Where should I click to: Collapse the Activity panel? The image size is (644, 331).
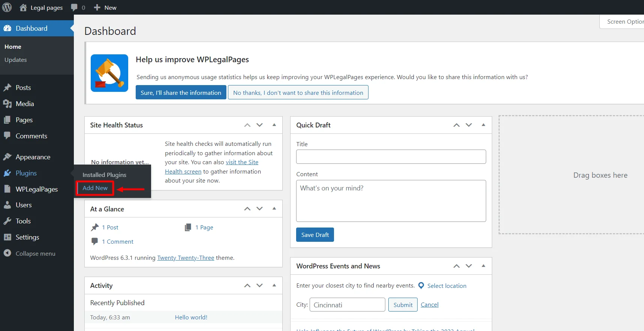pyautogui.click(x=274, y=285)
